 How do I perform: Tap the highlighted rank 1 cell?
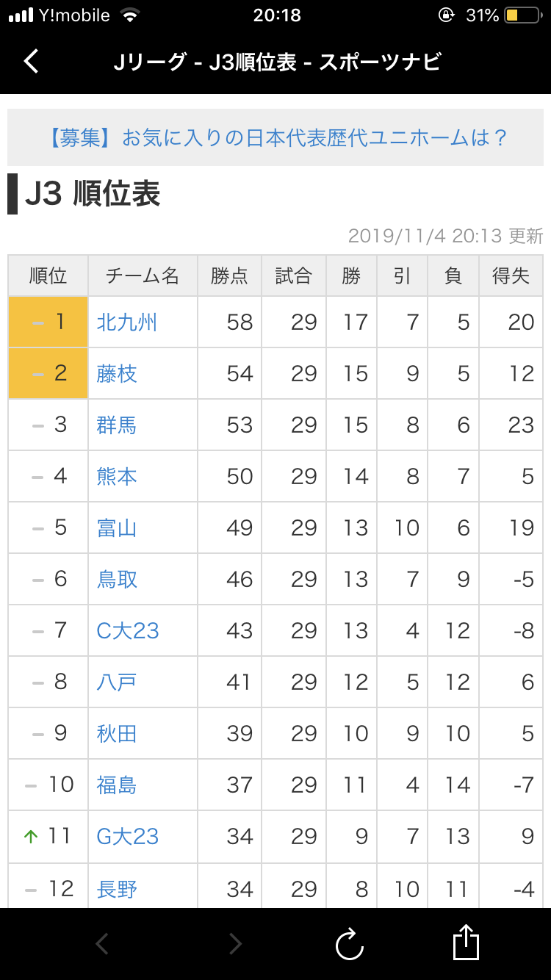point(48,323)
